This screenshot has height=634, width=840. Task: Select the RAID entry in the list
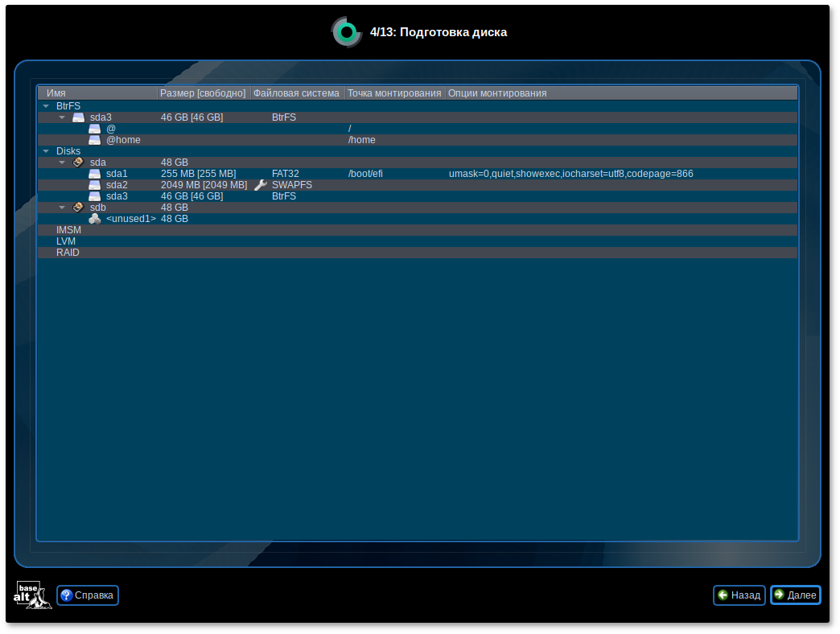[x=68, y=252]
